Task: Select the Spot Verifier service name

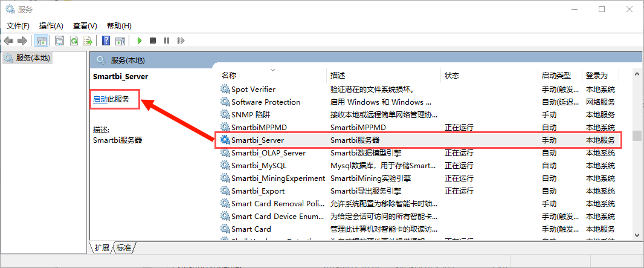Action: tap(253, 89)
